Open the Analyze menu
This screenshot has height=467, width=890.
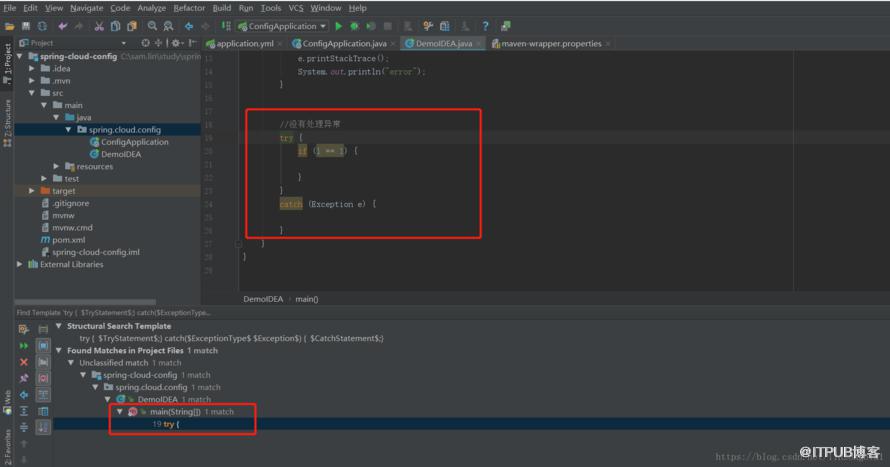[152, 8]
